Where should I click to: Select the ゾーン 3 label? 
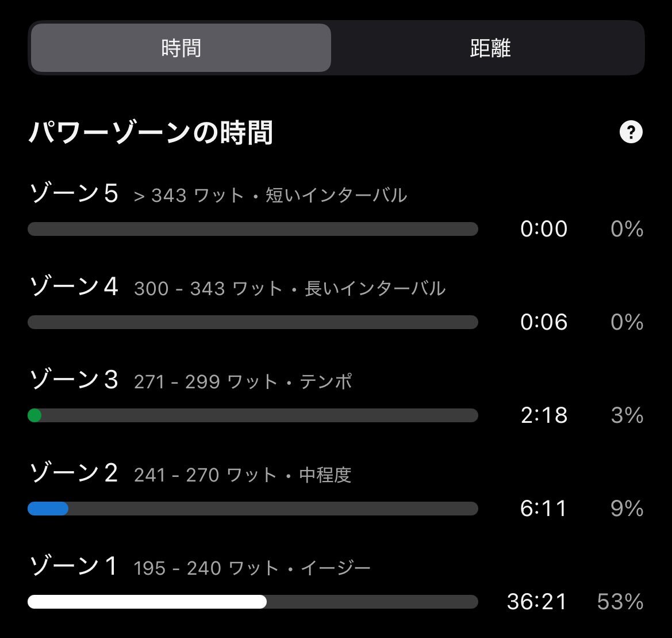(x=74, y=380)
